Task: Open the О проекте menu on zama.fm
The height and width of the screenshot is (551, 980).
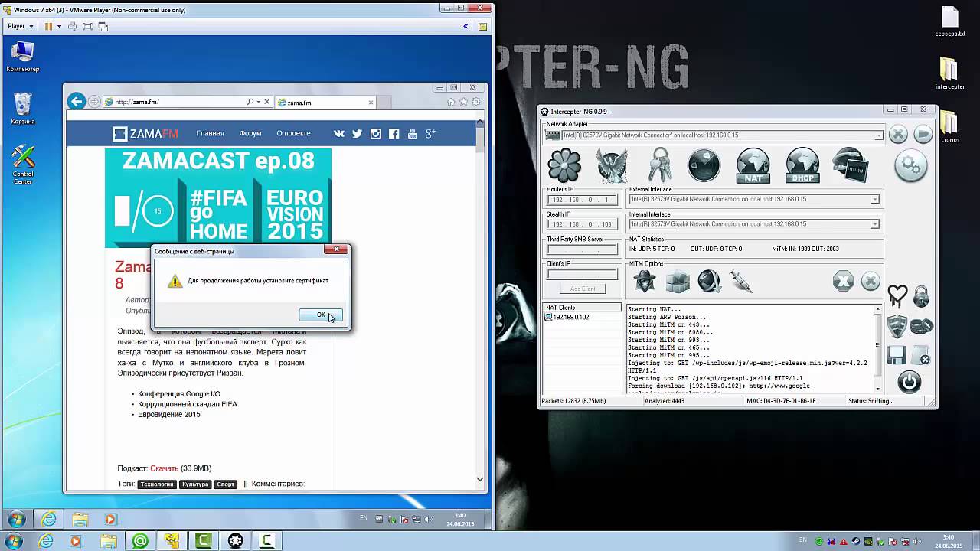Action: [293, 133]
